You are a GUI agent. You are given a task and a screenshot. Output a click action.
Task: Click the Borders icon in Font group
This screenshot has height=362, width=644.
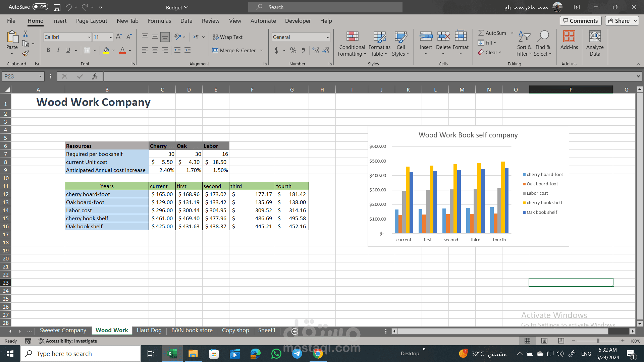87,50
